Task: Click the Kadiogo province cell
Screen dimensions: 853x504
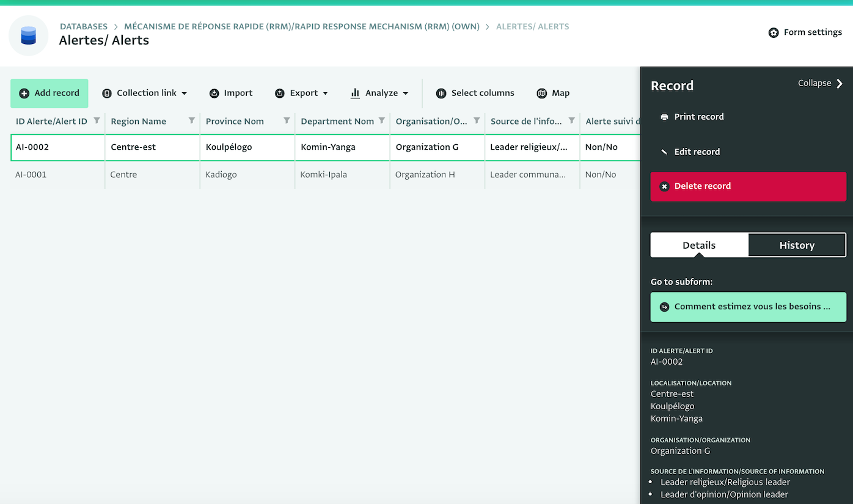Action: [x=247, y=175]
